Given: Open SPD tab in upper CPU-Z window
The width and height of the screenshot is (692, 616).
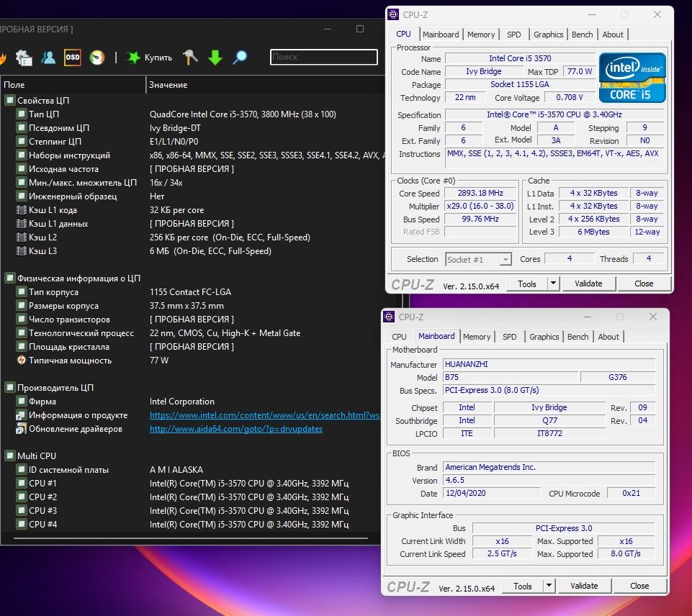Looking at the screenshot, I should coord(513,35).
